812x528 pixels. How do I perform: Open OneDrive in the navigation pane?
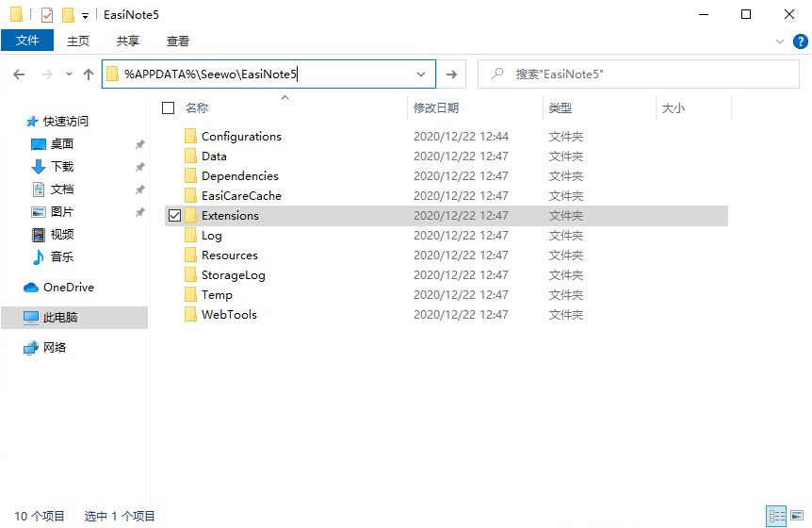coord(69,287)
